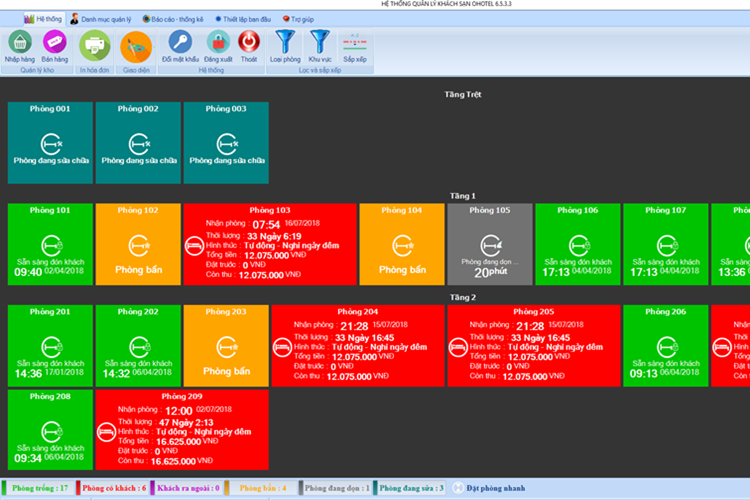This screenshot has width=750, height=500.
Task: Click Đặt phòng nhanh quick booking button
Action: click(489, 488)
